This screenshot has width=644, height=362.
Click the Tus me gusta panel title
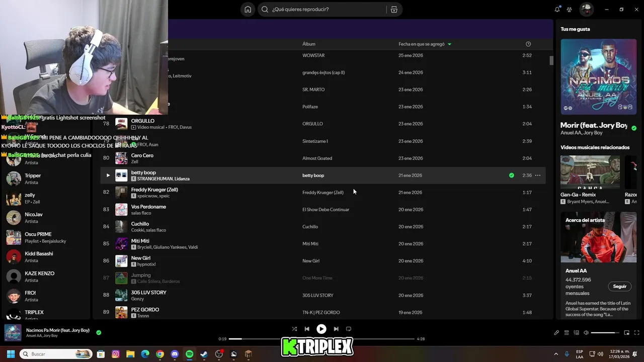(575, 29)
